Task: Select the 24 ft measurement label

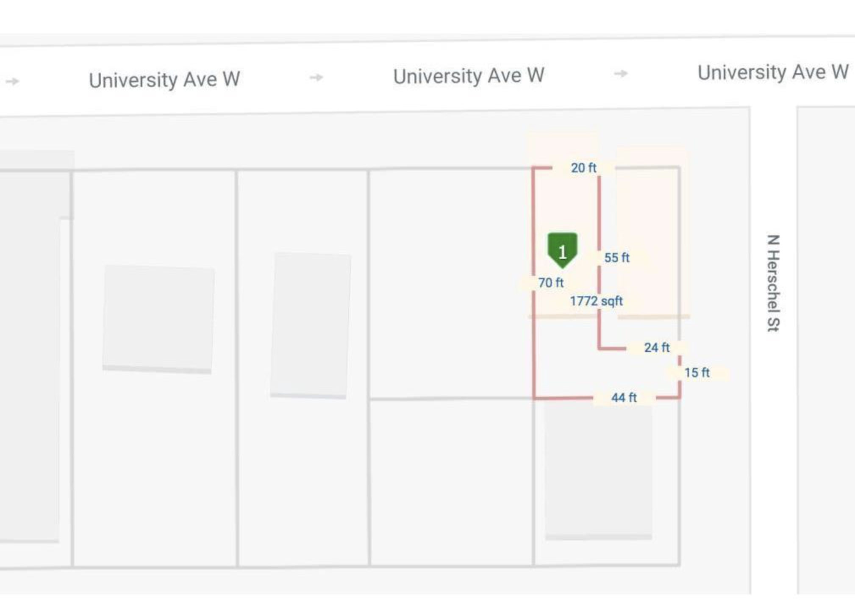Action: 656,348
